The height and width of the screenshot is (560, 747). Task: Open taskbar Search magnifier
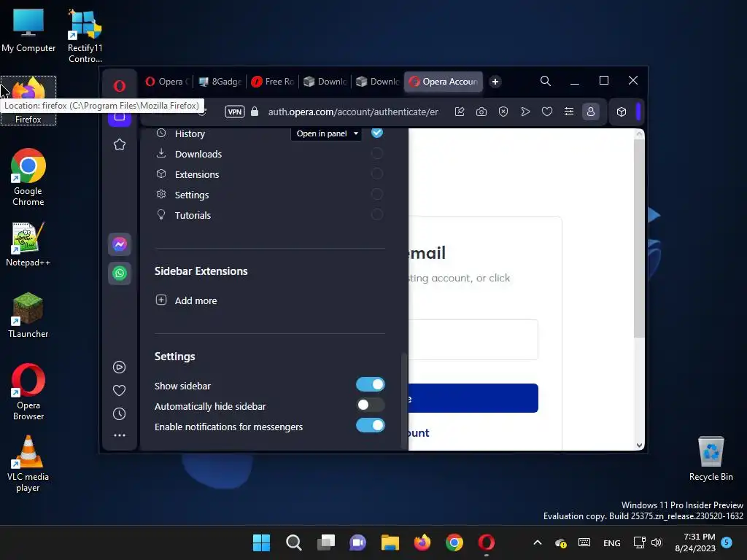(x=293, y=542)
